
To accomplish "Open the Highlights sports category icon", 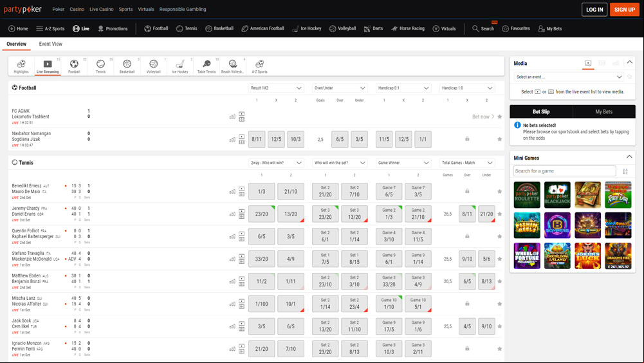I will coord(21,66).
